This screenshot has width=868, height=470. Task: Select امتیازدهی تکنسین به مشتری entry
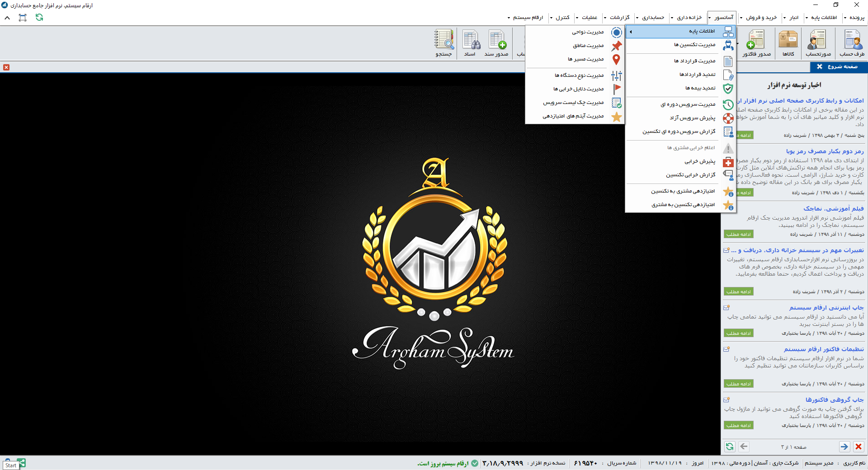[680, 205]
